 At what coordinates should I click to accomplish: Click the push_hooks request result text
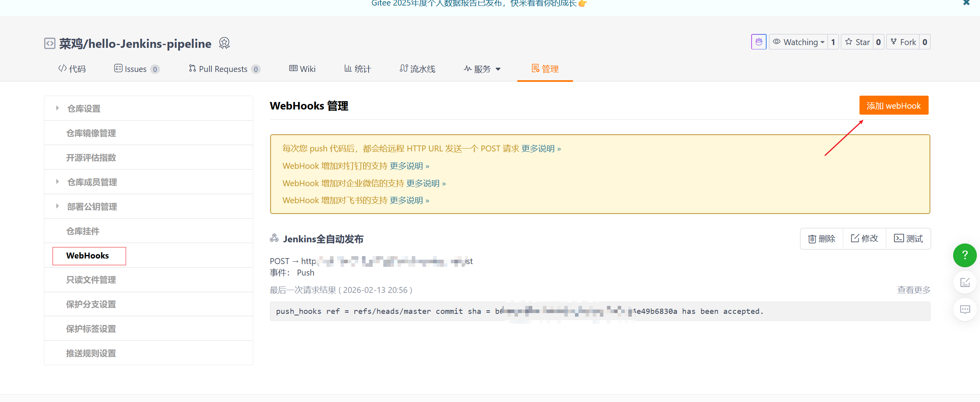(x=600, y=311)
